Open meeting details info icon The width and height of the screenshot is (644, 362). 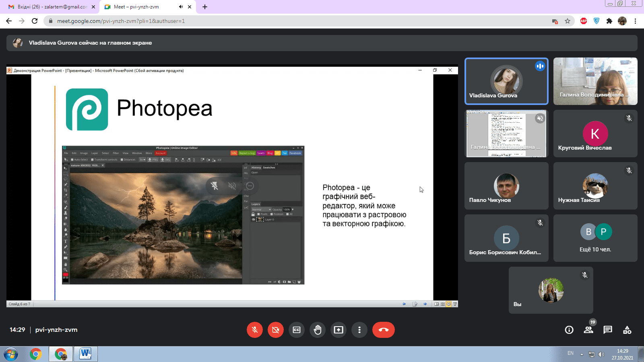[569, 330]
